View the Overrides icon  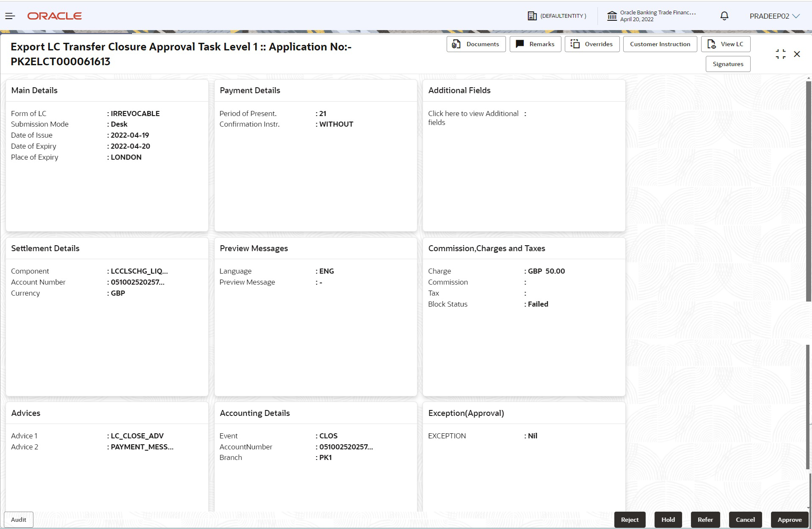[574, 44]
